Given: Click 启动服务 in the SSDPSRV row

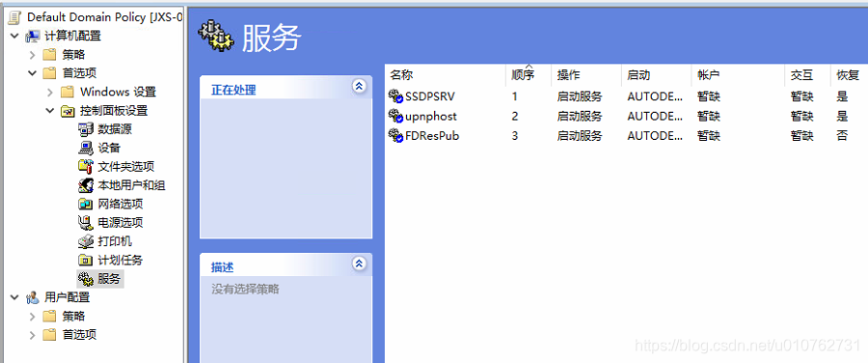Looking at the screenshot, I should (579, 97).
